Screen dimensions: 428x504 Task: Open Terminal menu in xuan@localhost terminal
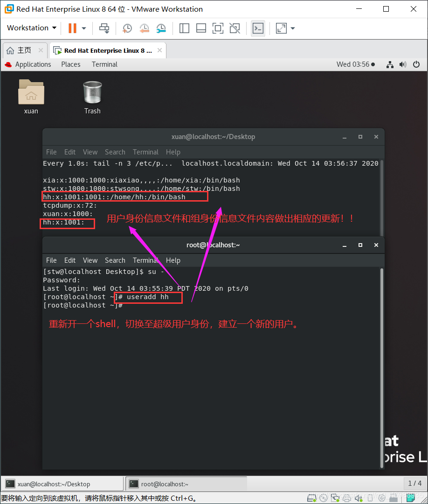(146, 152)
